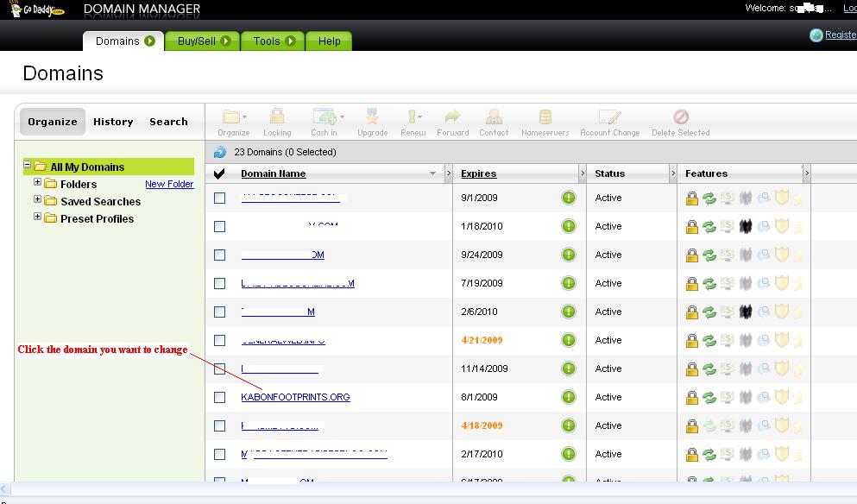857x504 pixels.
Task: Click the globe search icon in the 11/14/2009 row
Action: pos(764,369)
